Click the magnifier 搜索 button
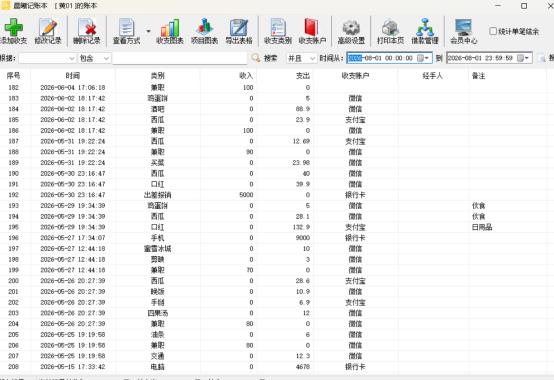The image size is (554, 380). tap(265, 58)
